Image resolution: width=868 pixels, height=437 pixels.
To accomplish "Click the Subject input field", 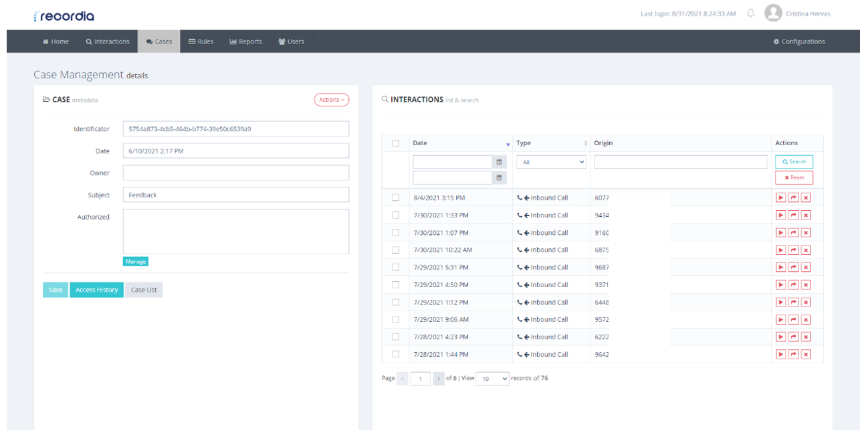I will pyautogui.click(x=236, y=195).
